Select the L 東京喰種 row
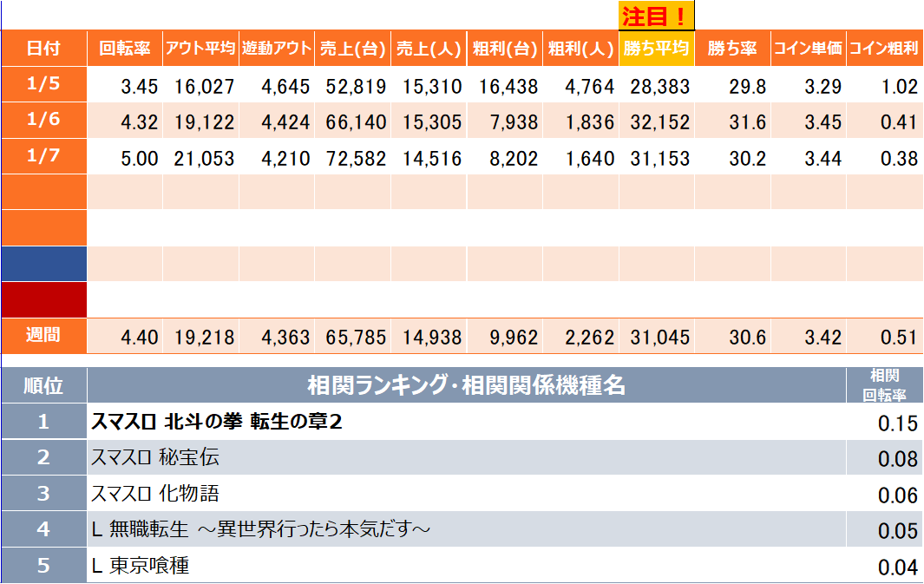924x584 pixels. tap(141, 566)
